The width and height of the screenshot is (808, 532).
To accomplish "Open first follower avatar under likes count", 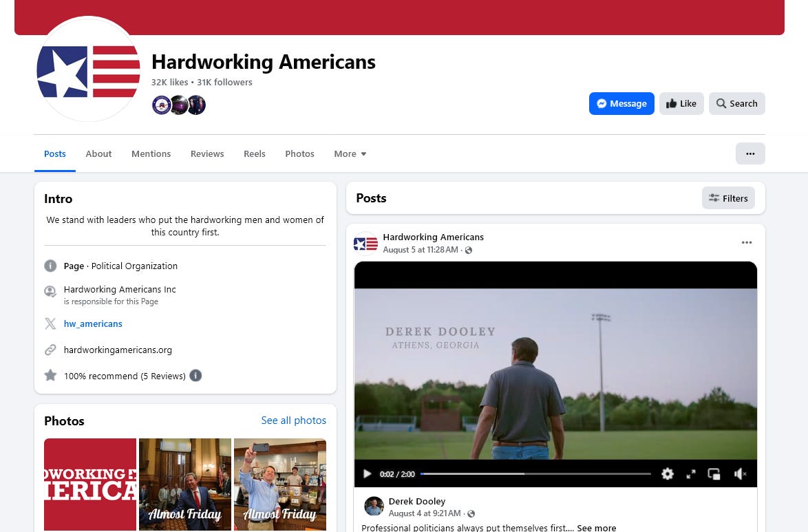I will coord(161,105).
